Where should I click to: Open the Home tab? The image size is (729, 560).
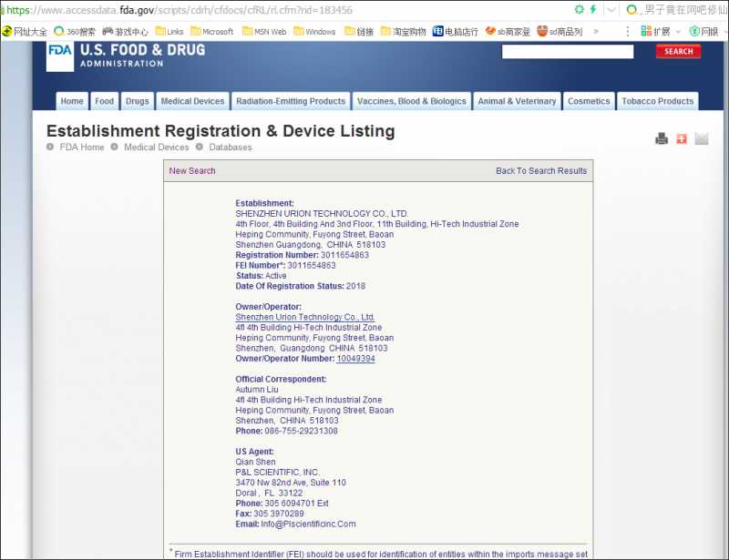pyautogui.click(x=72, y=101)
